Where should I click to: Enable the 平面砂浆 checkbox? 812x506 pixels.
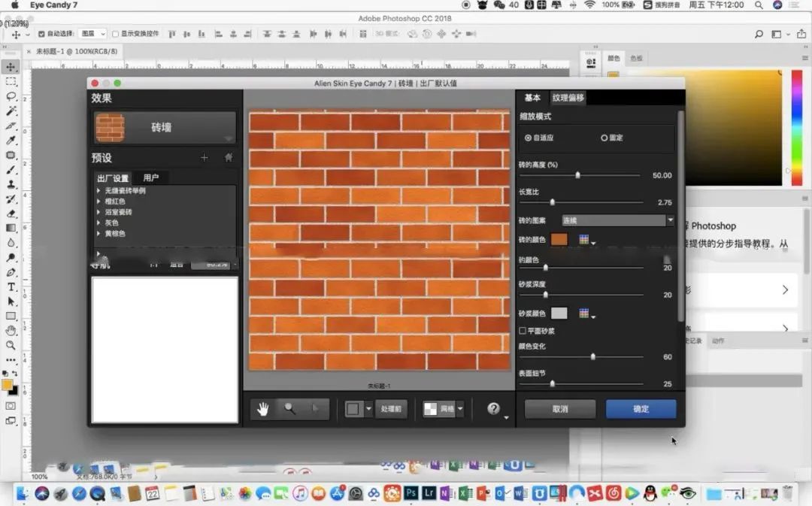point(523,331)
